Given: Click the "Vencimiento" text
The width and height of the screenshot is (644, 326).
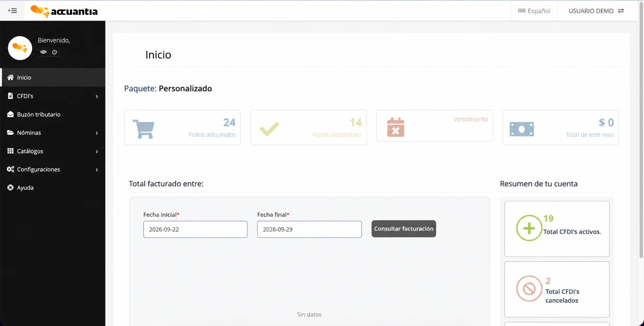Looking at the screenshot, I should tap(471, 119).
